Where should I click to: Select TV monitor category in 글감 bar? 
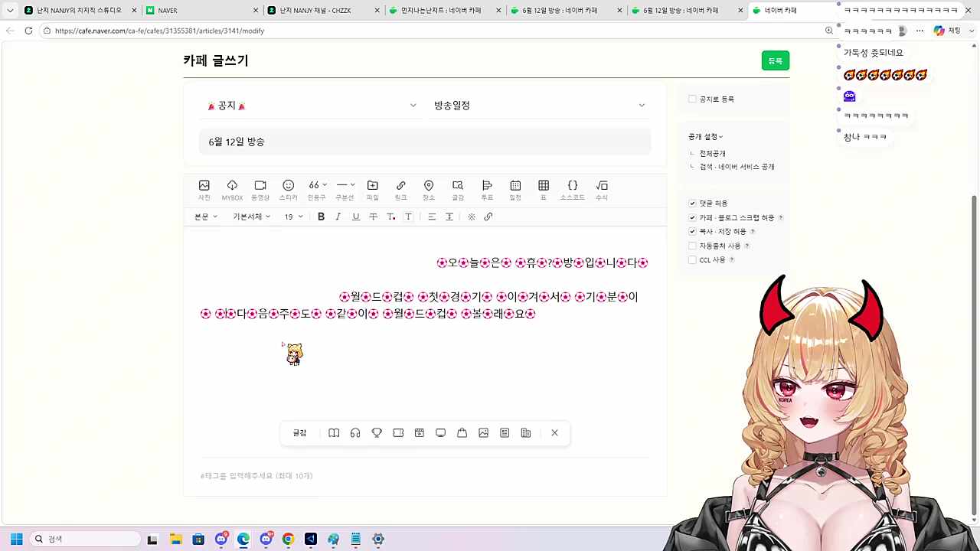pyautogui.click(x=440, y=433)
